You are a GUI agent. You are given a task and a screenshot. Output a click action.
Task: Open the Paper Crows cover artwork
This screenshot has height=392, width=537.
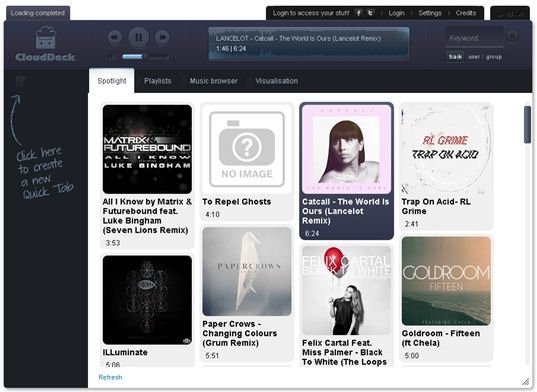tap(247, 271)
